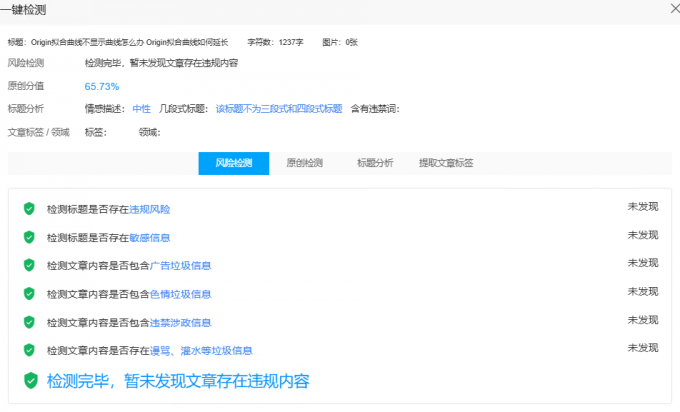The image size is (680, 412).
Task: Open the 提取文章标签 tab
Action: click(446, 163)
